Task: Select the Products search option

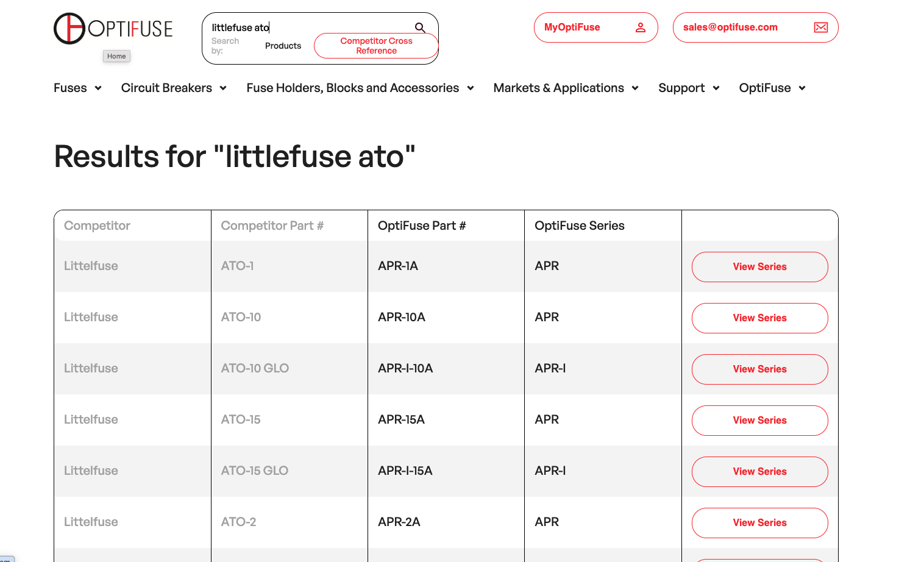Action: [x=283, y=46]
